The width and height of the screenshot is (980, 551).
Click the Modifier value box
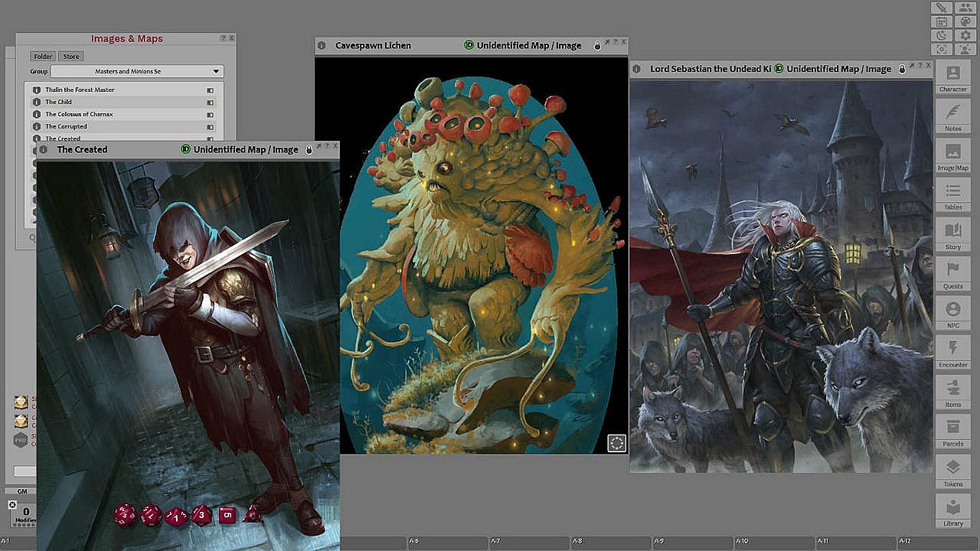click(25, 512)
